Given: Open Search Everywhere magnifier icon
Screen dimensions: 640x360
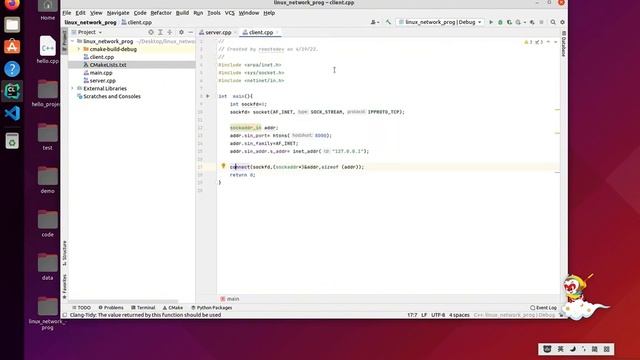Looking at the screenshot, I should coord(553,22).
